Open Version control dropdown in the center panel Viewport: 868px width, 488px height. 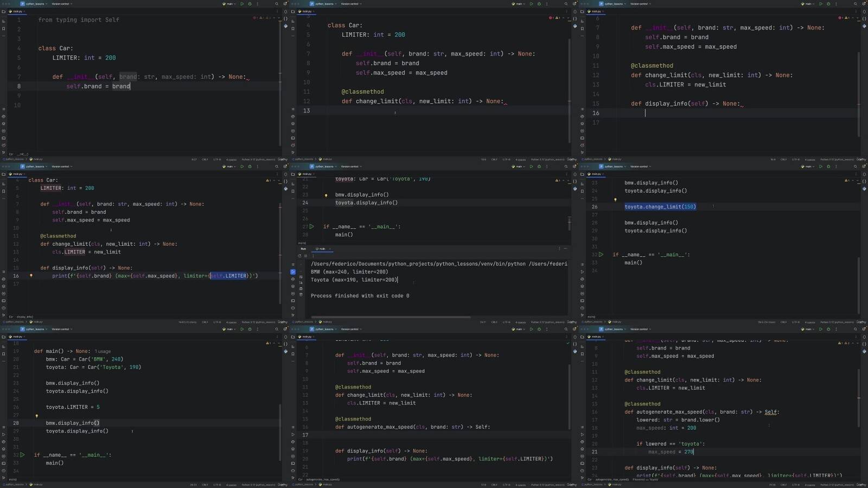click(350, 167)
